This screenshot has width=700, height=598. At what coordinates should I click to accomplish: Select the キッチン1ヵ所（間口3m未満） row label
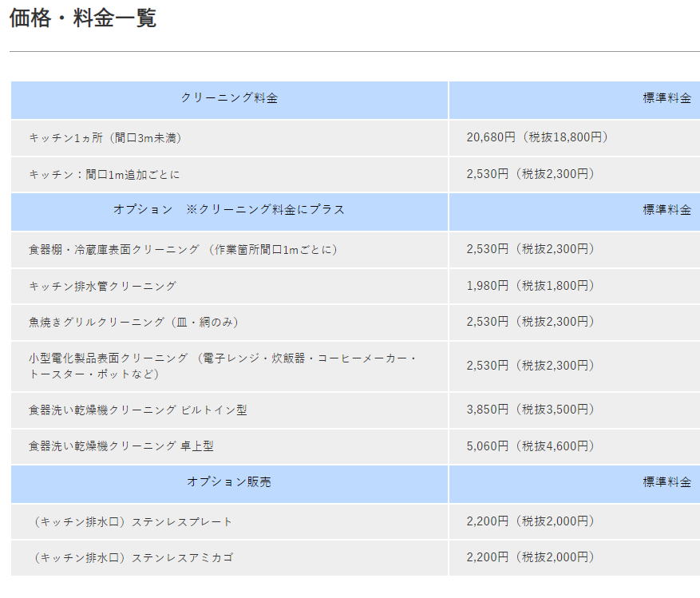(106, 137)
